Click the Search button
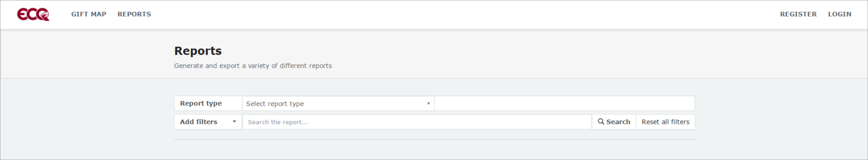The image size is (868, 160). pos(614,122)
